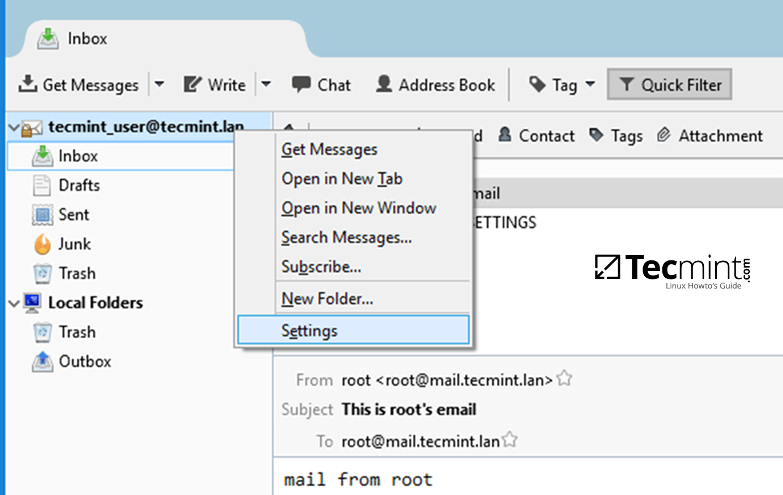This screenshot has width=783, height=495.
Task: Click the Write pencil icon
Action: coord(192,84)
